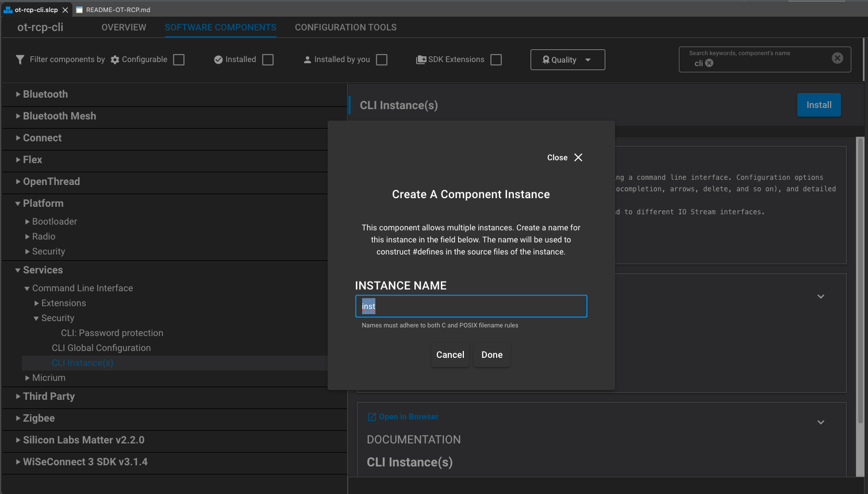
Task: Expand the Zigbee category
Action: click(18, 418)
